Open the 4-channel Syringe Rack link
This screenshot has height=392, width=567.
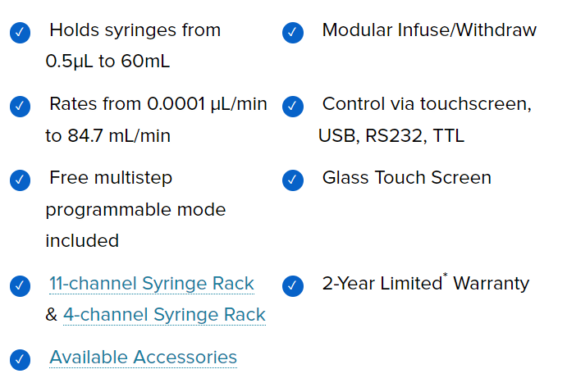click(x=165, y=315)
